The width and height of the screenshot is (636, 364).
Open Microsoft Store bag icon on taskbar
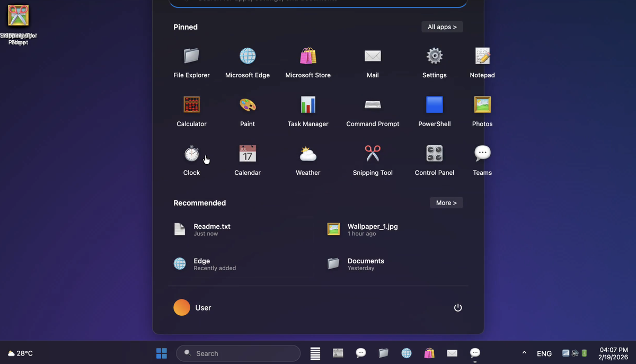click(429, 353)
